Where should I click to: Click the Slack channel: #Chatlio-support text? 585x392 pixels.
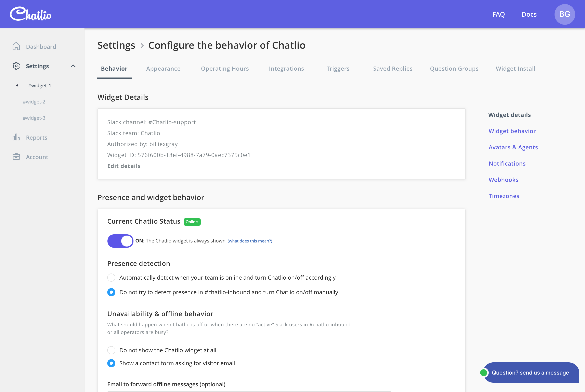click(x=151, y=122)
